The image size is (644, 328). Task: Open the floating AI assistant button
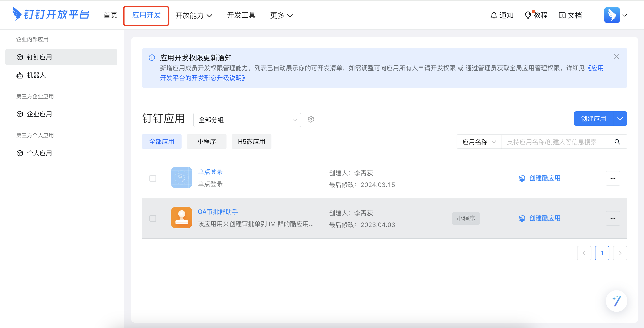click(x=616, y=301)
